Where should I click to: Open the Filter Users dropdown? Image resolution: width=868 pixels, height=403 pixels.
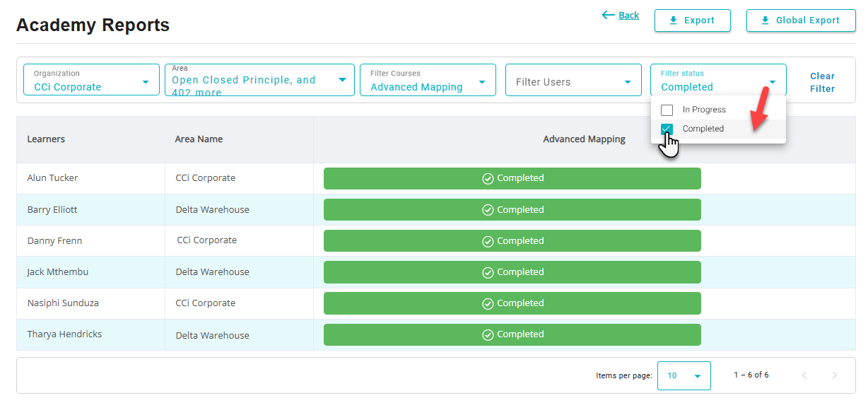point(574,82)
